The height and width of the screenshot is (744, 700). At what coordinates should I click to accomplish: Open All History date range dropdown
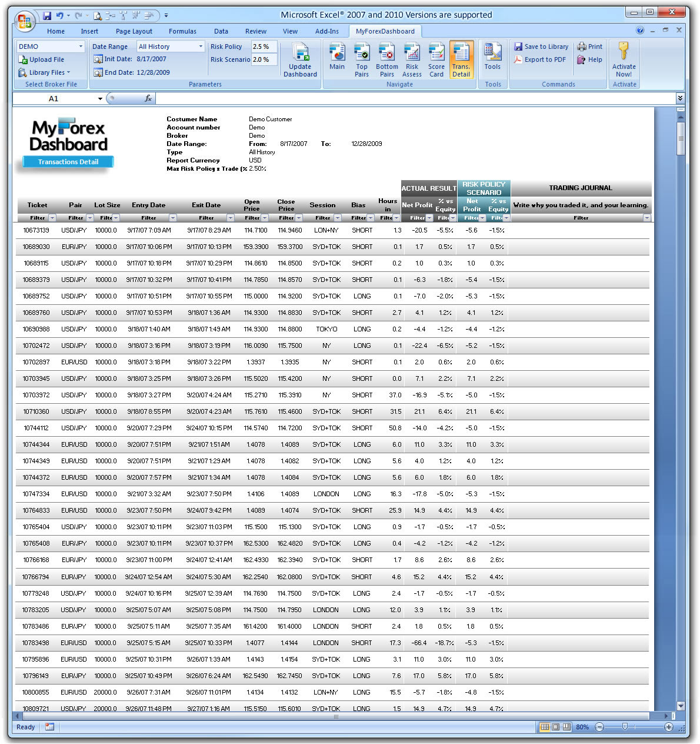tap(201, 46)
